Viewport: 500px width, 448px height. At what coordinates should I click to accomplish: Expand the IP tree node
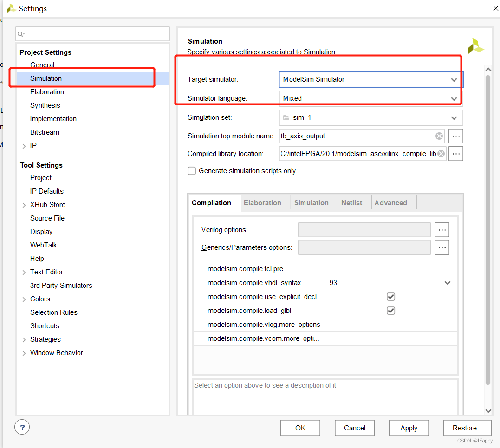(x=24, y=146)
